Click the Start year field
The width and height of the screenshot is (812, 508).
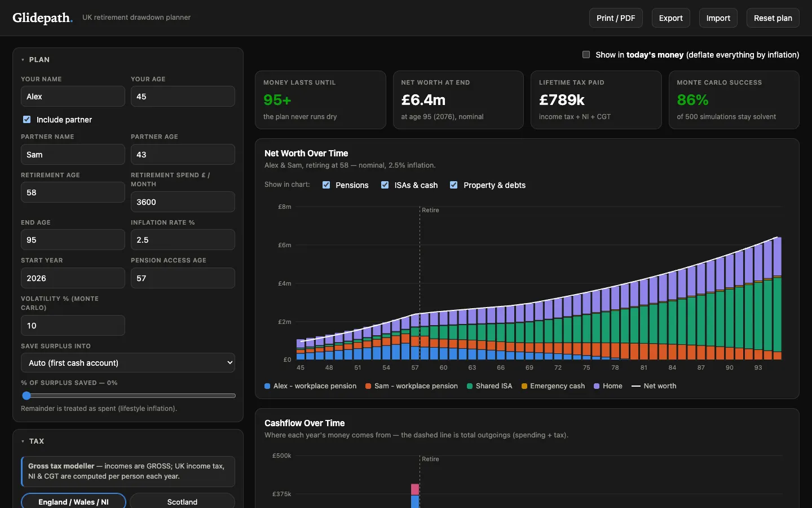73,278
